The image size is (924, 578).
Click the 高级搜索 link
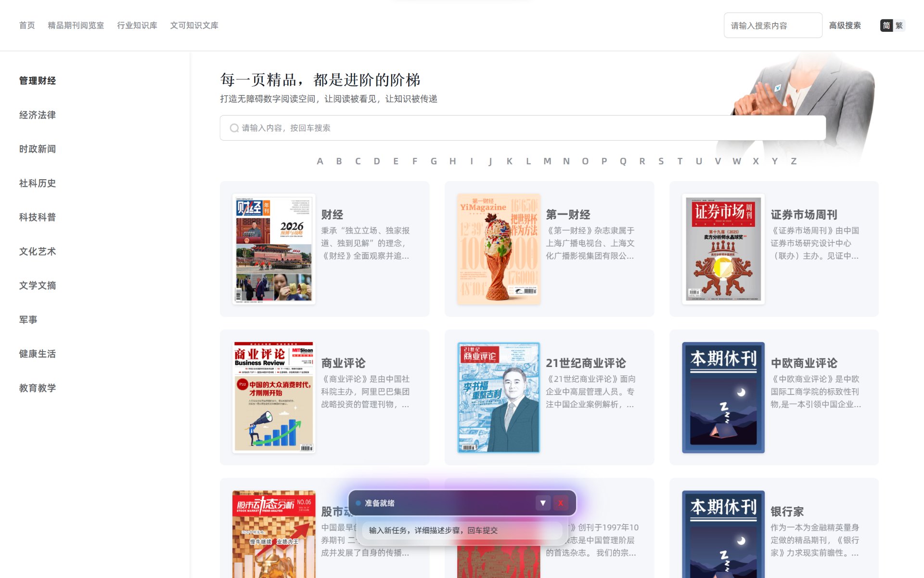click(845, 26)
